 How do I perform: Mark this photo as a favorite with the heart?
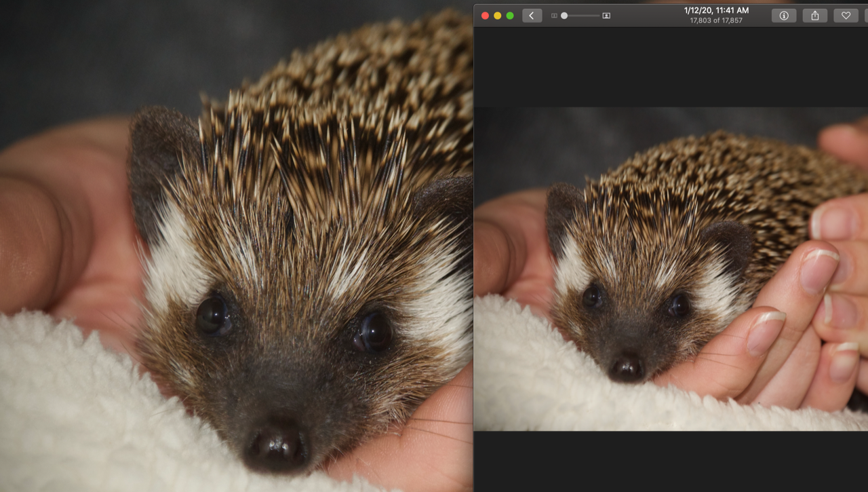click(x=846, y=16)
